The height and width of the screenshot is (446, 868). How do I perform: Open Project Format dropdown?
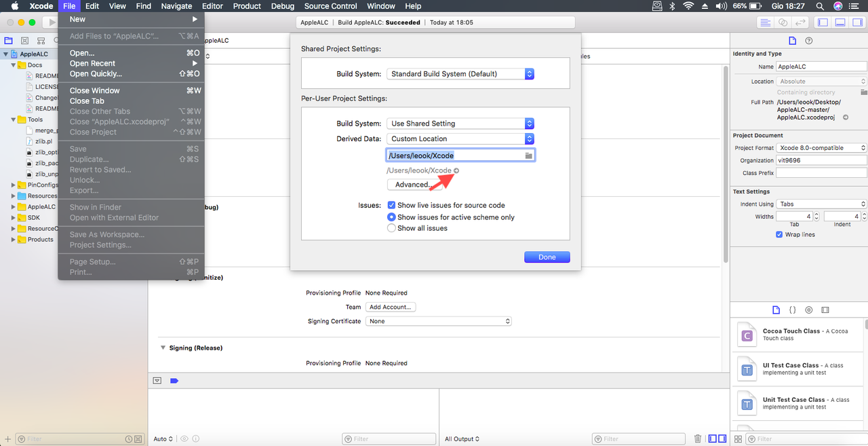click(822, 147)
